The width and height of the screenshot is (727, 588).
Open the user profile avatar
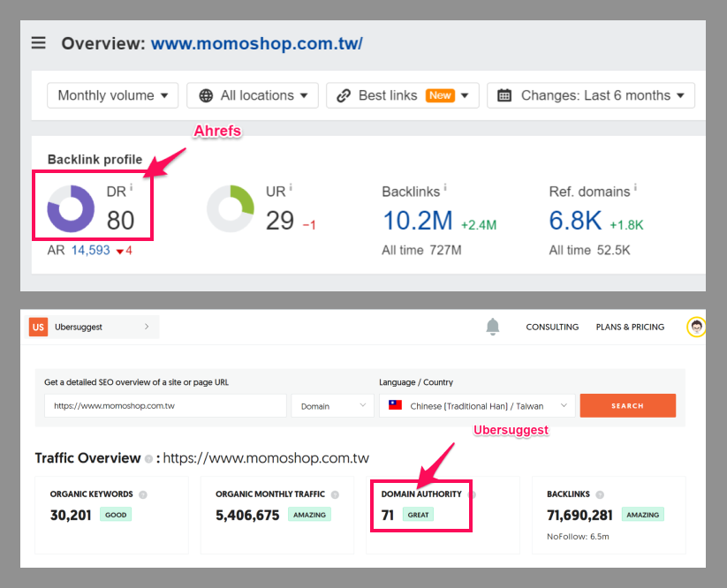click(696, 328)
